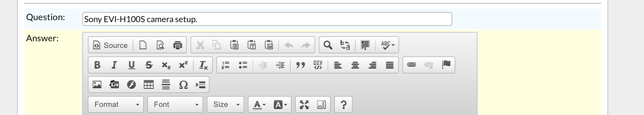
Task: Insert a table in the answer
Action: (148, 85)
